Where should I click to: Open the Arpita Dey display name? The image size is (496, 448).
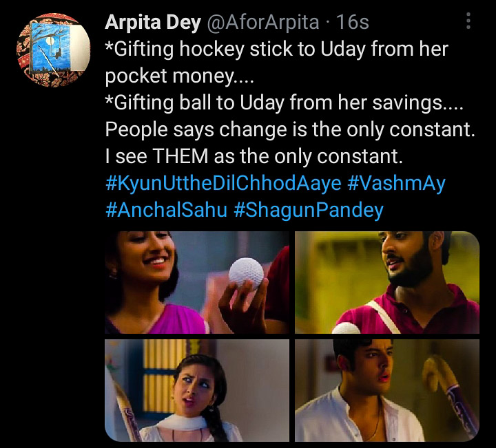pyautogui.click(x=153, y=22)
